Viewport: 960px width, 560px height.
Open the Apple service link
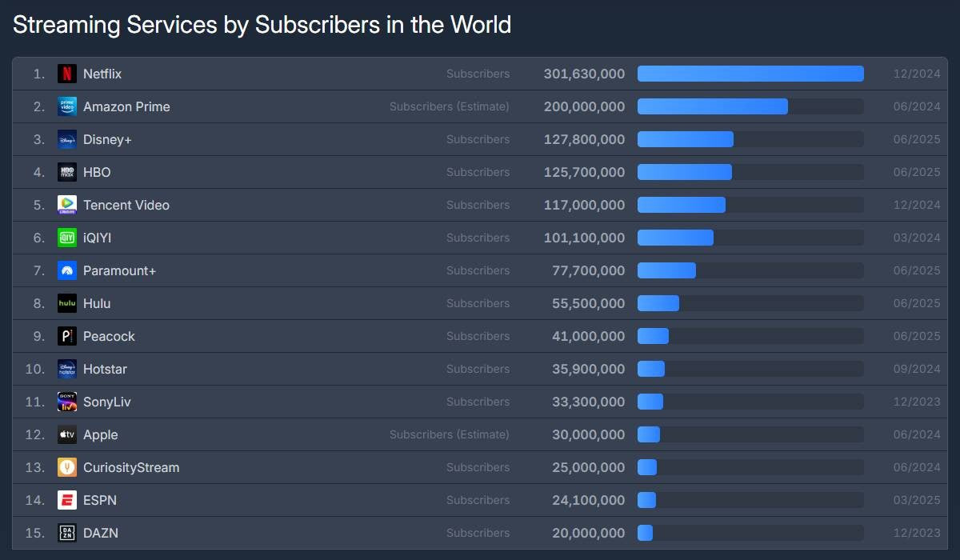(100, 434)
